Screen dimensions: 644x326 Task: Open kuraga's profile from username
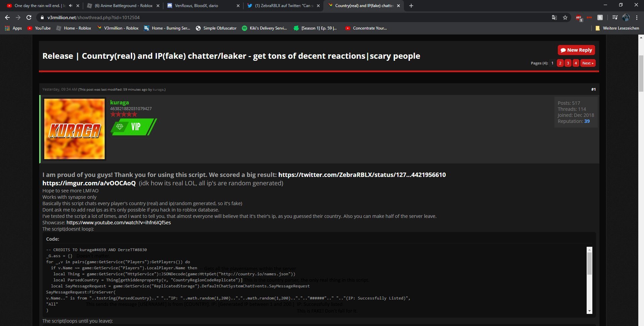point(119,102)
